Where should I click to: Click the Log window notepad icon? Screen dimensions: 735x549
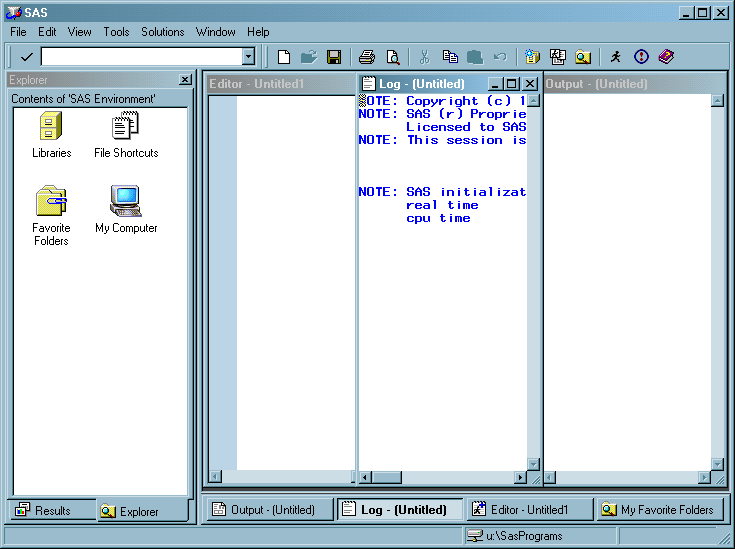pyautogui.click(x=368, y=84)
